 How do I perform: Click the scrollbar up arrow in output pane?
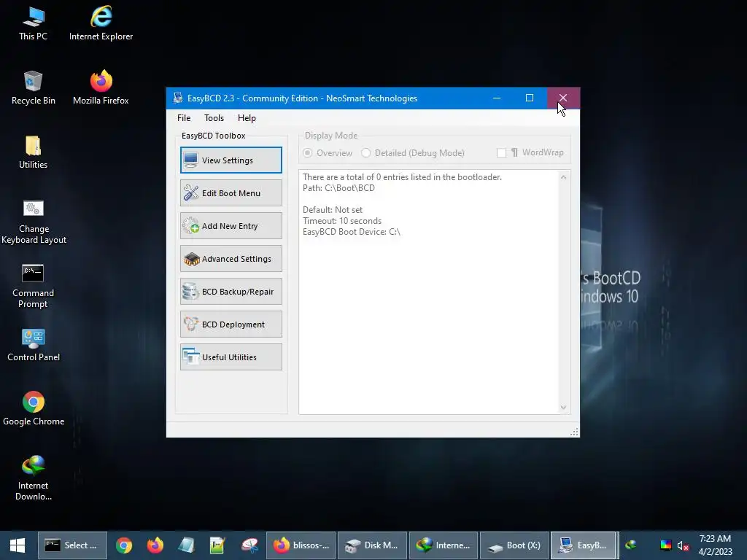point(564,177)
